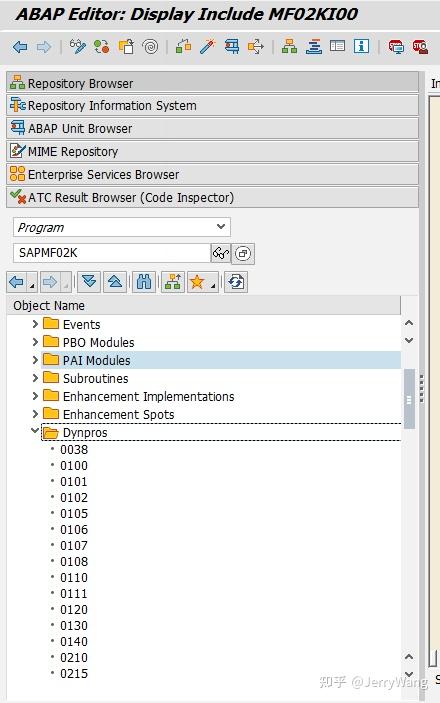Click the Display glasses button beside SAPMF02K
The image size is (440, 703).
(221, 253)
